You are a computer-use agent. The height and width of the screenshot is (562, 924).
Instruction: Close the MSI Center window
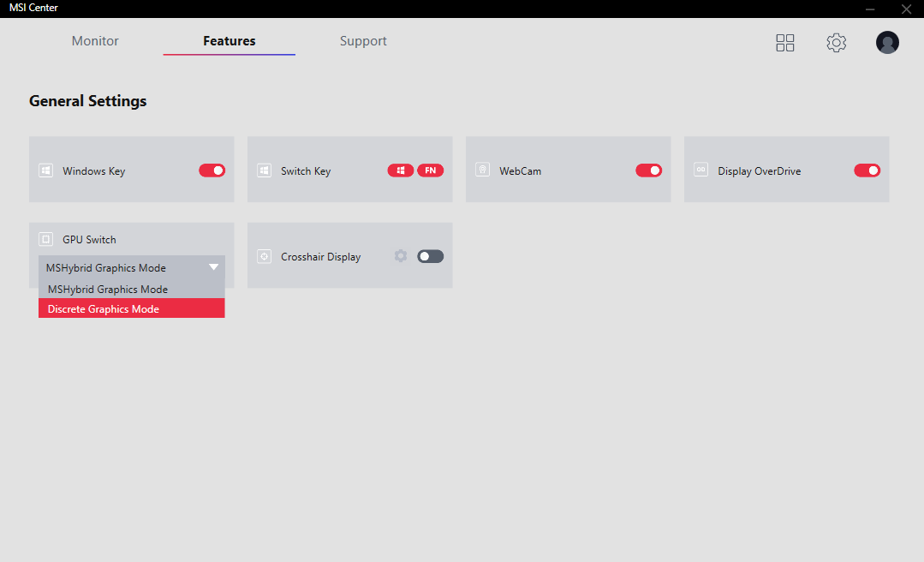tap(906, 9)
